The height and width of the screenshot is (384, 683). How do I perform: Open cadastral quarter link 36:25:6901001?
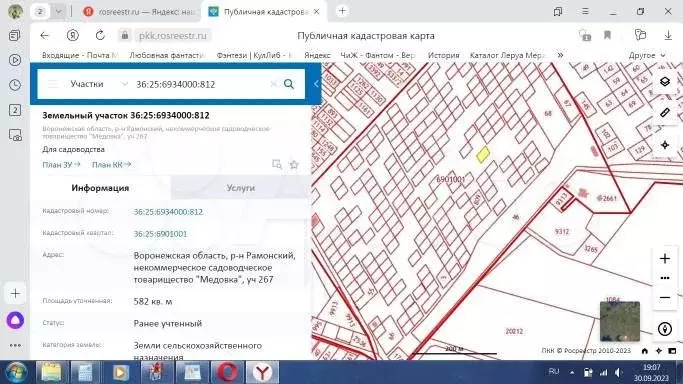[x=160, y=234]
